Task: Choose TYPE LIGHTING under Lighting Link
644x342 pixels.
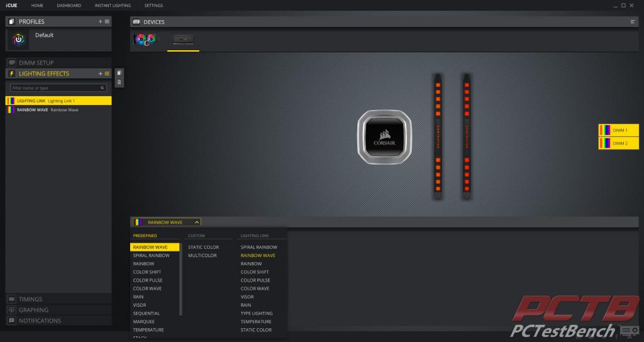Action: coord(257,313)
